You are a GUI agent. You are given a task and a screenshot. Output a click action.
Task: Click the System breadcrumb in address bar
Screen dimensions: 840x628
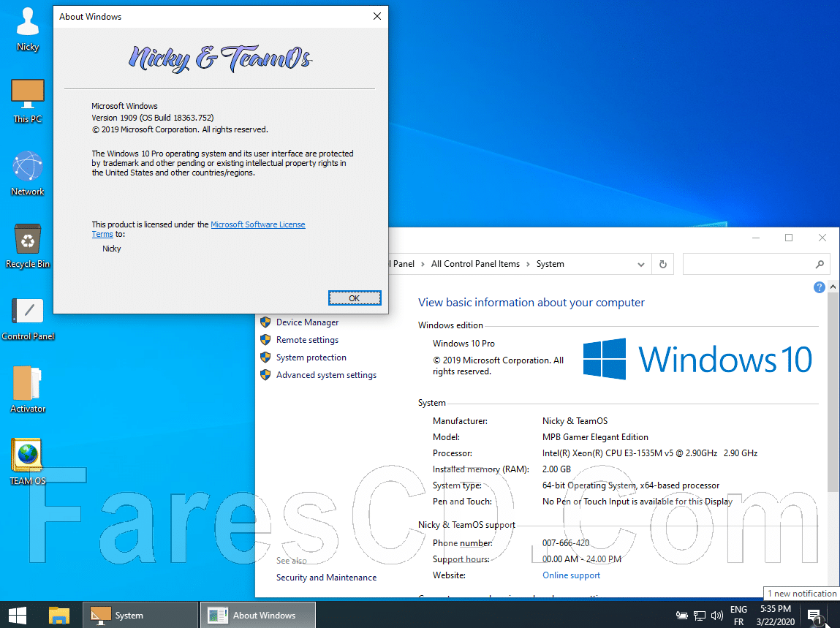[x=550, y=264]
